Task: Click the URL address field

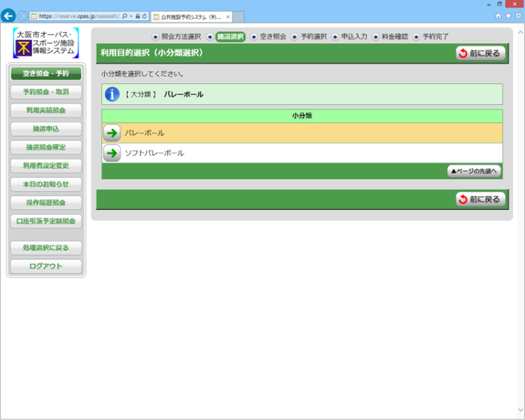Action: click(x=79, y=16)
